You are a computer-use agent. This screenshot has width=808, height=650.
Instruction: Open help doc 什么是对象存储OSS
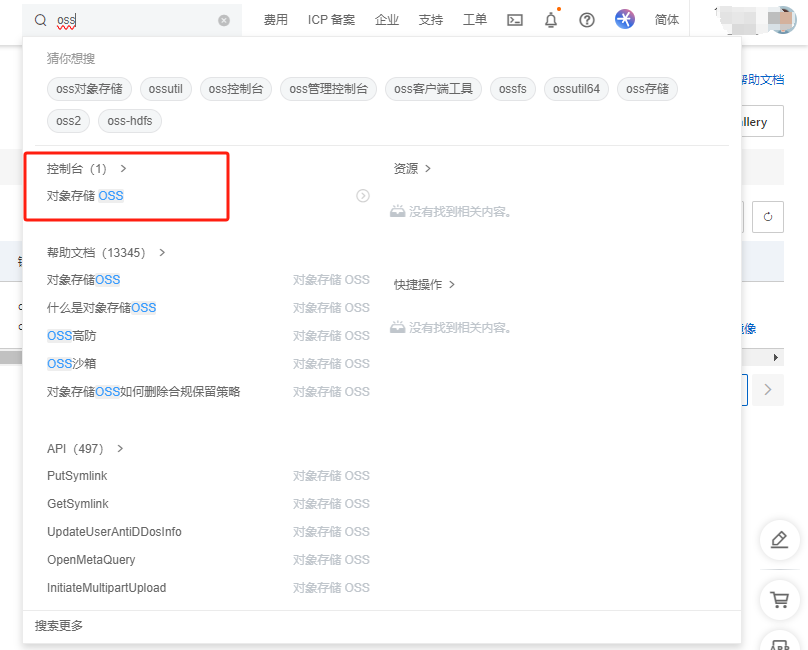point(102,308)
